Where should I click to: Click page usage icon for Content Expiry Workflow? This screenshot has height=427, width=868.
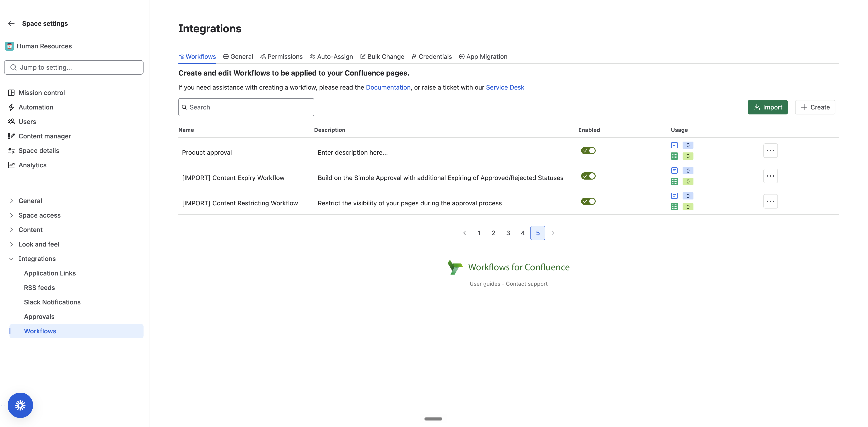(674, 171)
